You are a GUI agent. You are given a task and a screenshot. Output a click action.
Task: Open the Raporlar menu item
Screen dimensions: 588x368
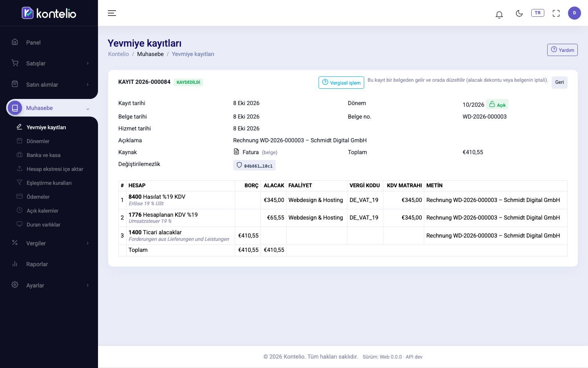coord(37,264)
